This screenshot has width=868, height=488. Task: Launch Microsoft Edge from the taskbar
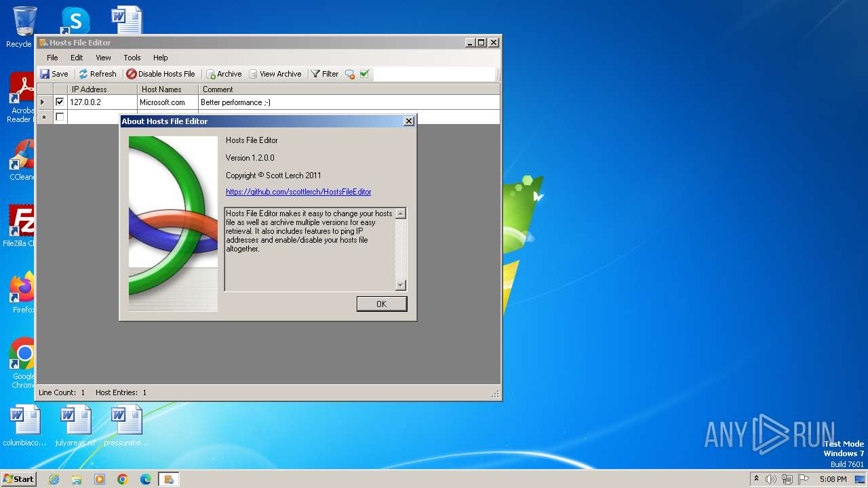[x=146, y=479]
